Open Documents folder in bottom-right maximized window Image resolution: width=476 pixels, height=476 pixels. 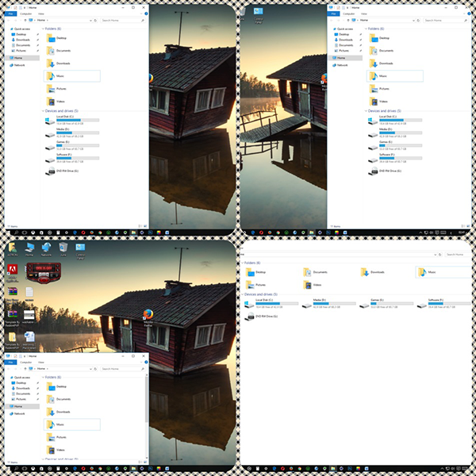pyautogui.click(x=316, y=272)
